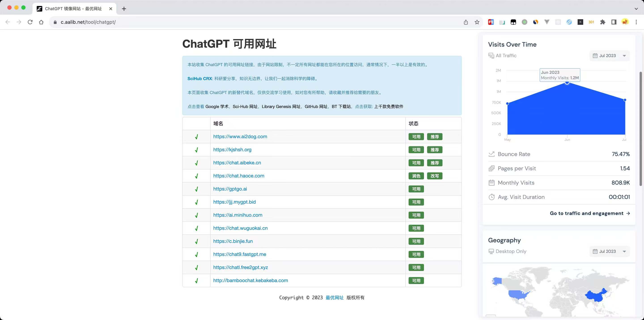This screenshot has height=320, width=644.
Task: Bookmark this page with the star icon
Action: 477,22
